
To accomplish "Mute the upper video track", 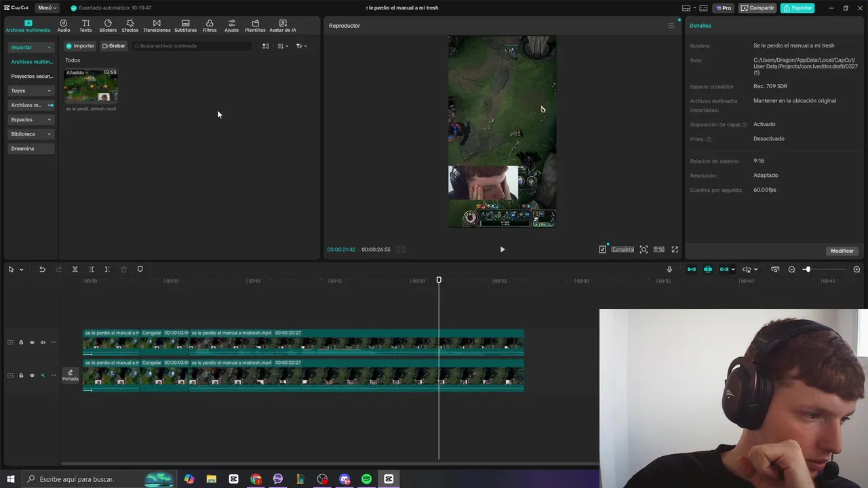I will 43,342.
